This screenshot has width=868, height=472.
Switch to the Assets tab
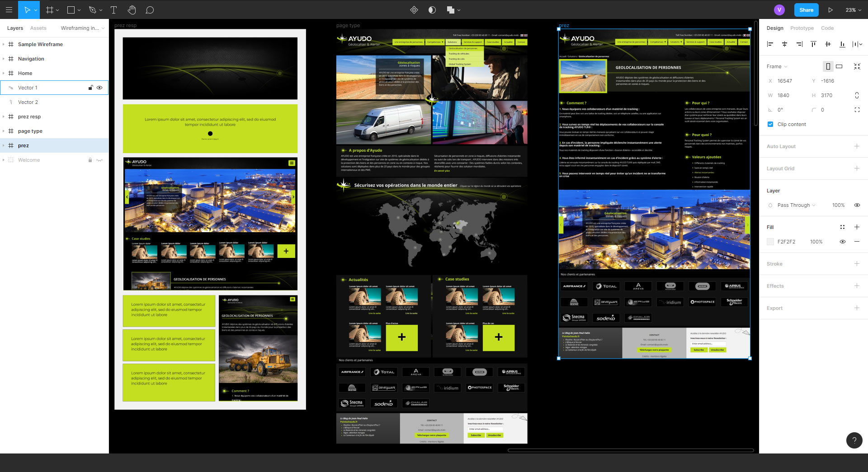(x=38, y=28)
